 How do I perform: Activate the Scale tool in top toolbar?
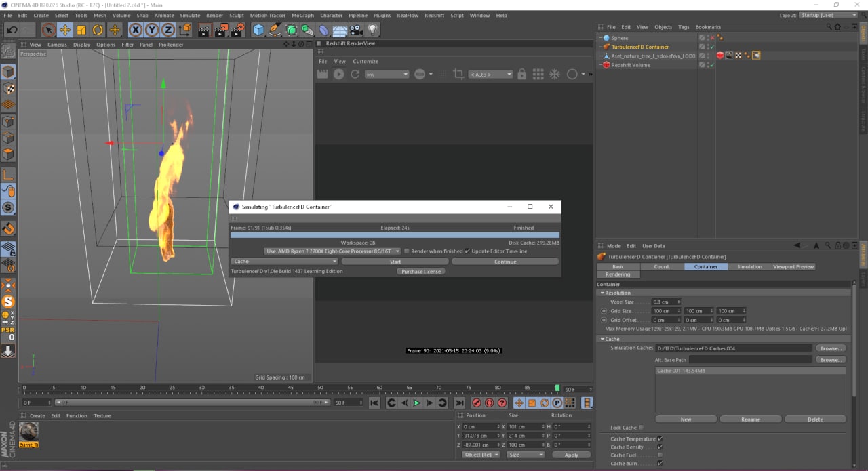[x=81, y=30]
